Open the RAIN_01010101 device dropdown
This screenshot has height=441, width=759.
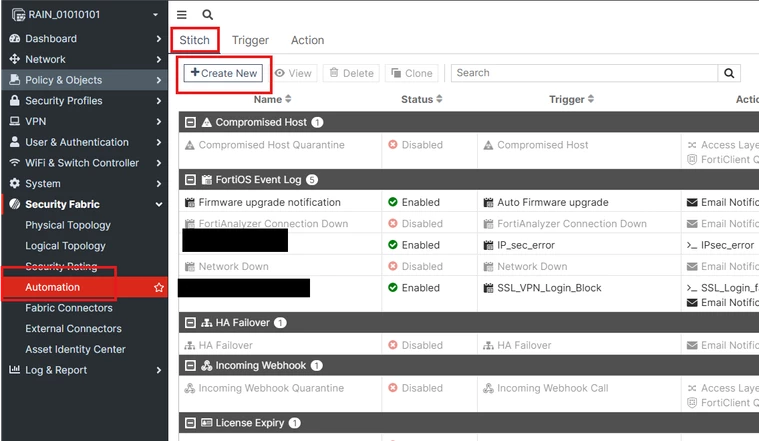click(85, 15)
